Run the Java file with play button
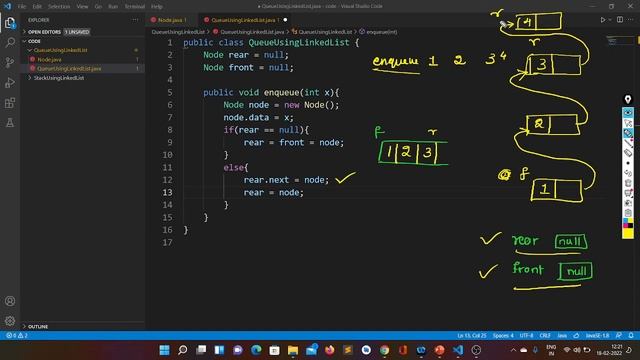 (x=602, y=20)
